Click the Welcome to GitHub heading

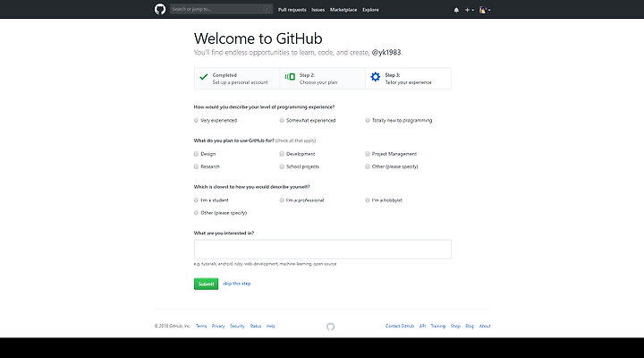(x=258, y=38)
